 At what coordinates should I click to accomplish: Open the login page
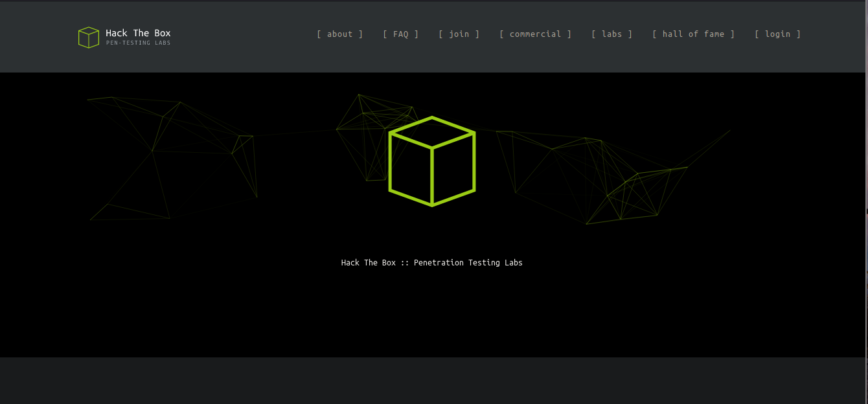(778, 34)
